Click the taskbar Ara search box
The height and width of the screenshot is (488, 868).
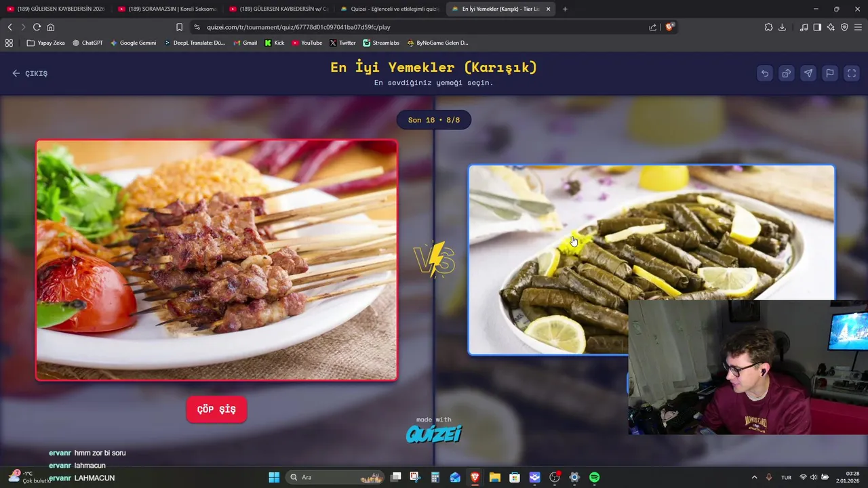[334, 477]
